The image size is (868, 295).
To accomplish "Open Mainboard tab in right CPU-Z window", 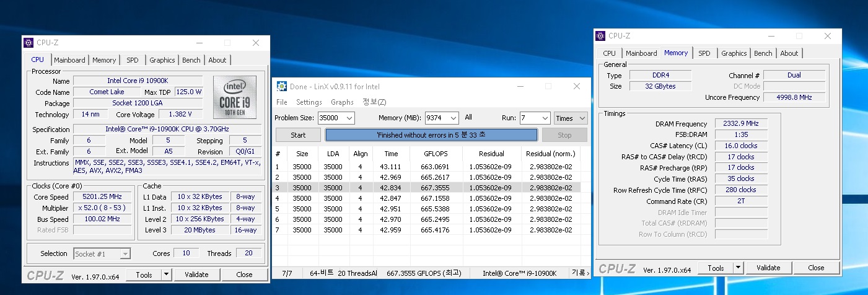I will pos(641,53).
